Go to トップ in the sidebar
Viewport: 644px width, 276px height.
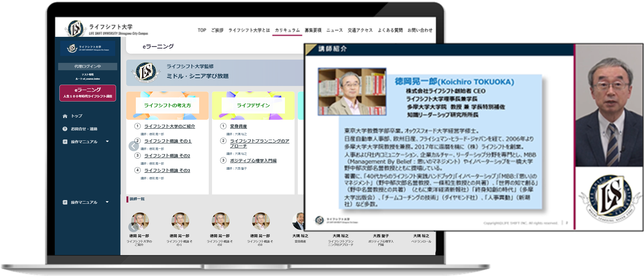(x=77, y=116)
